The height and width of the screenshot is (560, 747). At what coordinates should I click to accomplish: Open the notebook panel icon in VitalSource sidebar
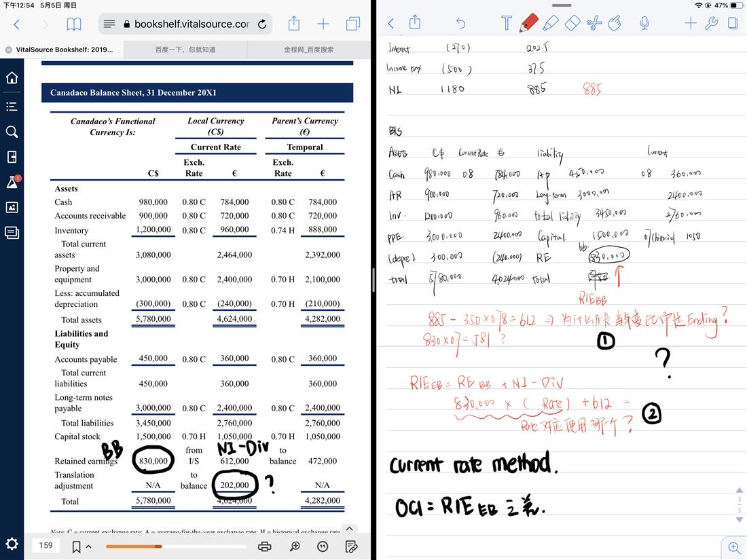tap(12, 157)
